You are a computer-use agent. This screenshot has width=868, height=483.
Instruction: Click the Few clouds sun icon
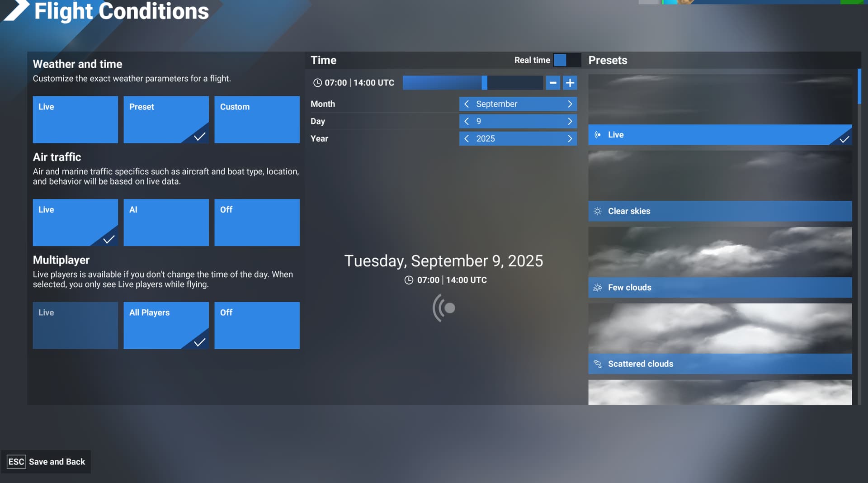(x=598, y=288)
